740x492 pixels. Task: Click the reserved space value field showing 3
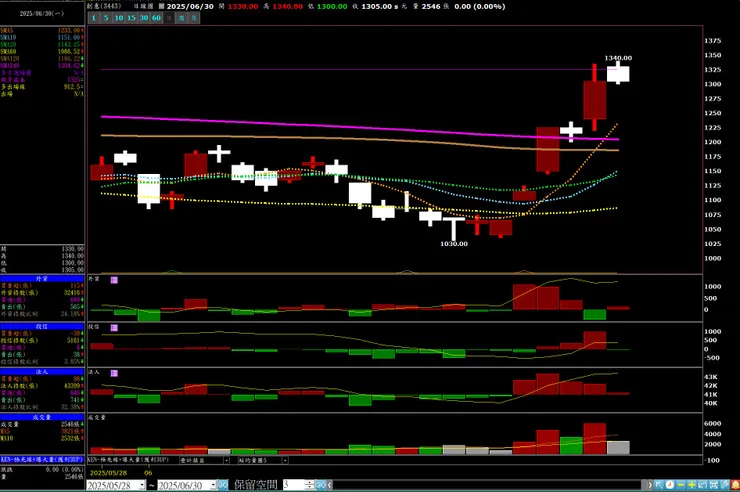point(294,485)
